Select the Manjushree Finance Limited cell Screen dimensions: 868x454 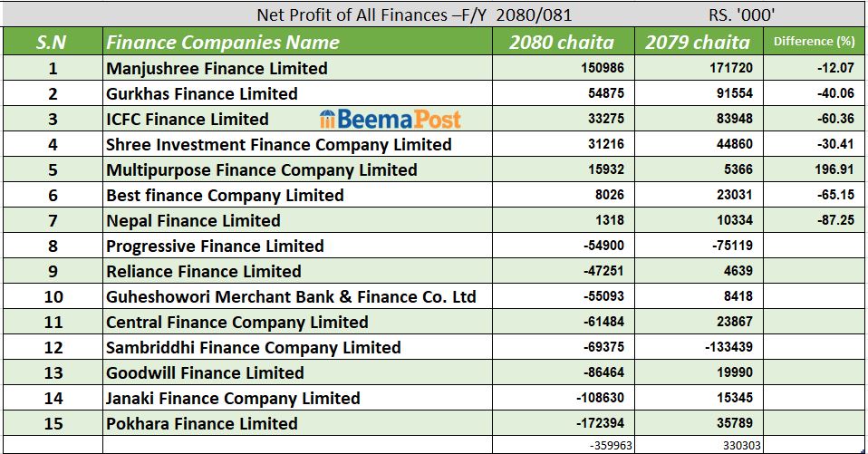(x=217, y=68)
